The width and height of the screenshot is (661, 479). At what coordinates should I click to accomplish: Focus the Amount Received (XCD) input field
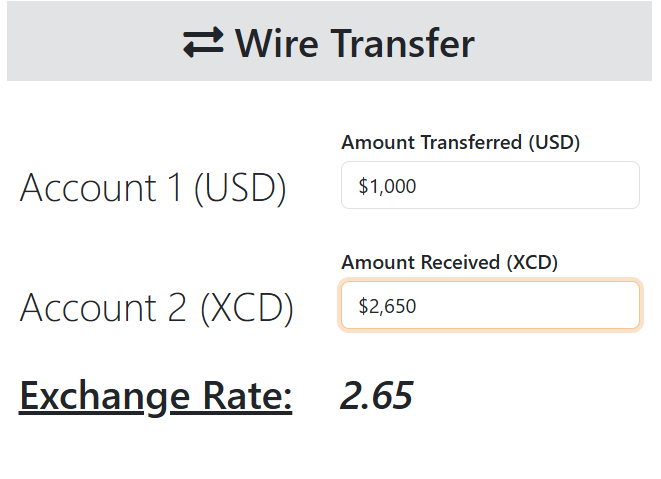[x=490, y=306]
